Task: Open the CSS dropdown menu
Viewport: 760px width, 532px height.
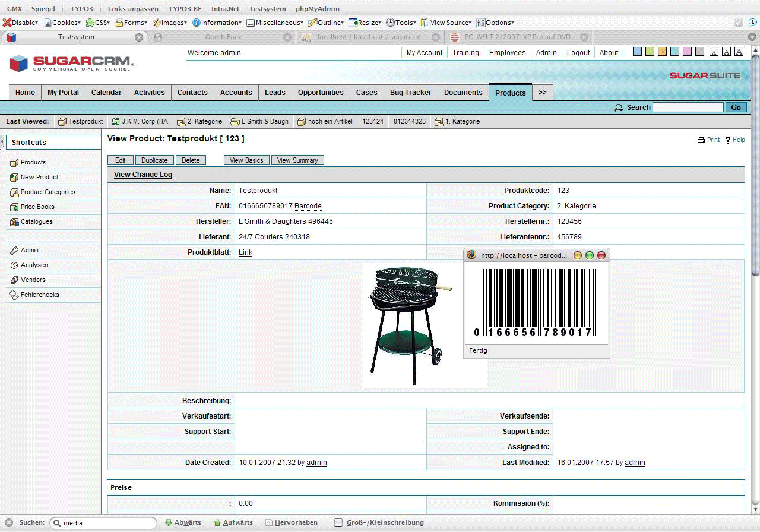Action: (x=98, y=23)
